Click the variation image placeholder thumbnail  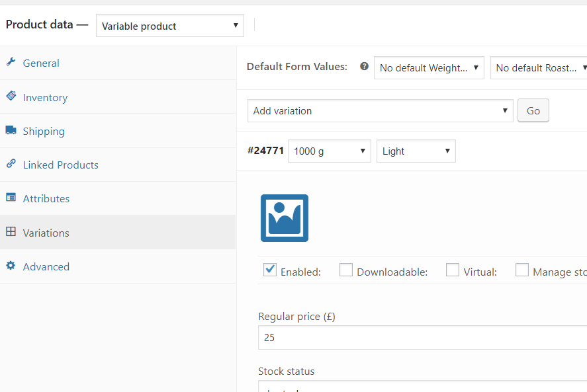tap(285, 218)
